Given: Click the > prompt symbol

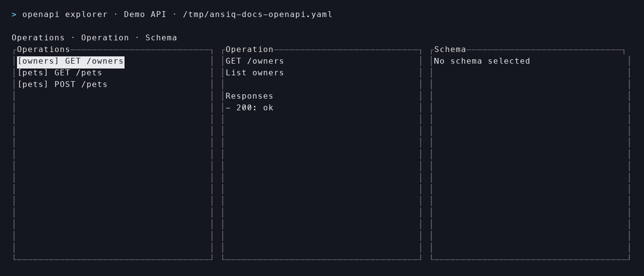Looking at the screenshot, I should [x=14, y=15].
